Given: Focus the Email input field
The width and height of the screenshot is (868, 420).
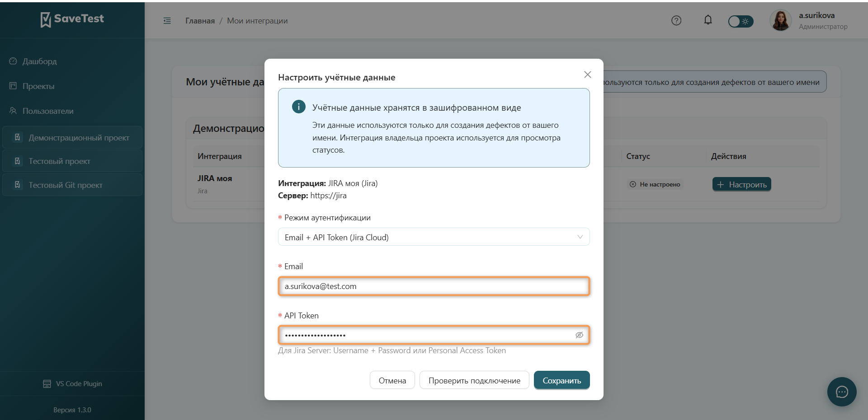Looking at the screenshot, I should coord(434,286).
